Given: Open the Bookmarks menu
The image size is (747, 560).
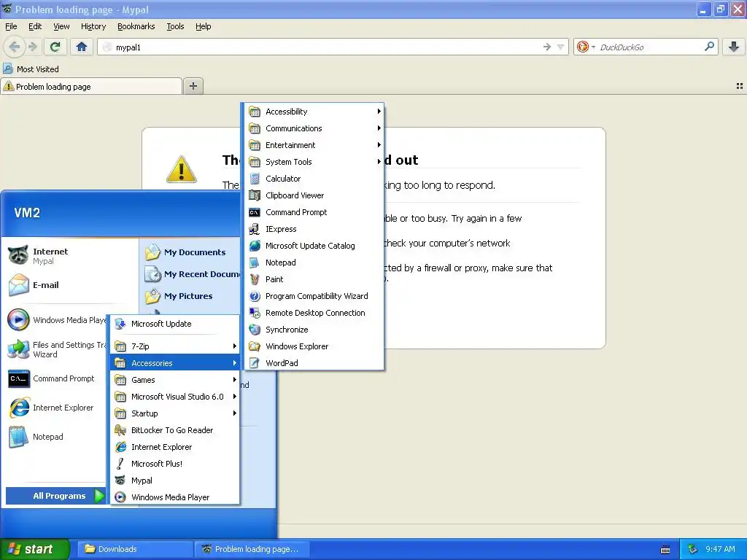Looking at the screenshot, I should pyautogui.click(x=136, y=26).
